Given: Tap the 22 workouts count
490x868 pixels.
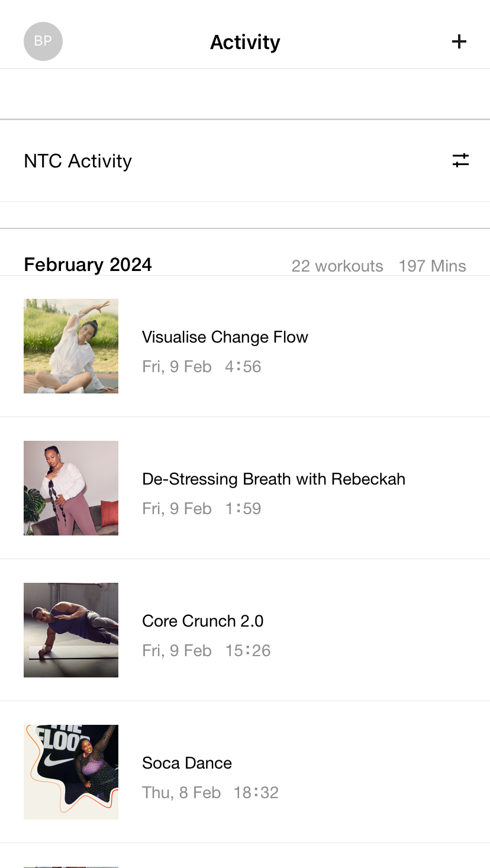Looking at the screenshot, I should point(337,266).
